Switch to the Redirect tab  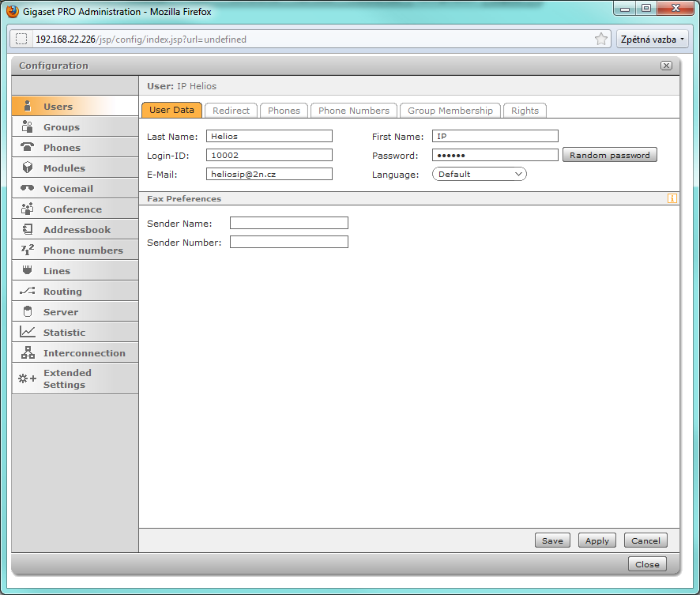[x=231, y=111]
